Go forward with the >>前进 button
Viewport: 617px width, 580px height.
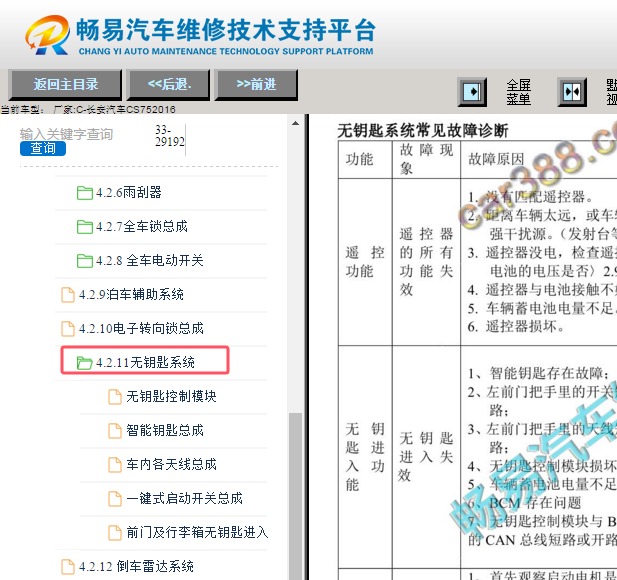pyautogui.click(x=256, y=84)
